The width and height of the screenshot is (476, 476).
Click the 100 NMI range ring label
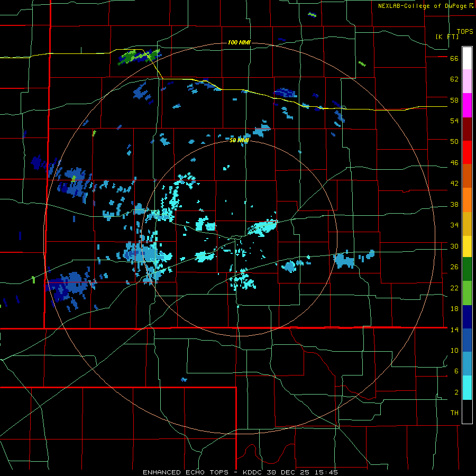[239, 42]
